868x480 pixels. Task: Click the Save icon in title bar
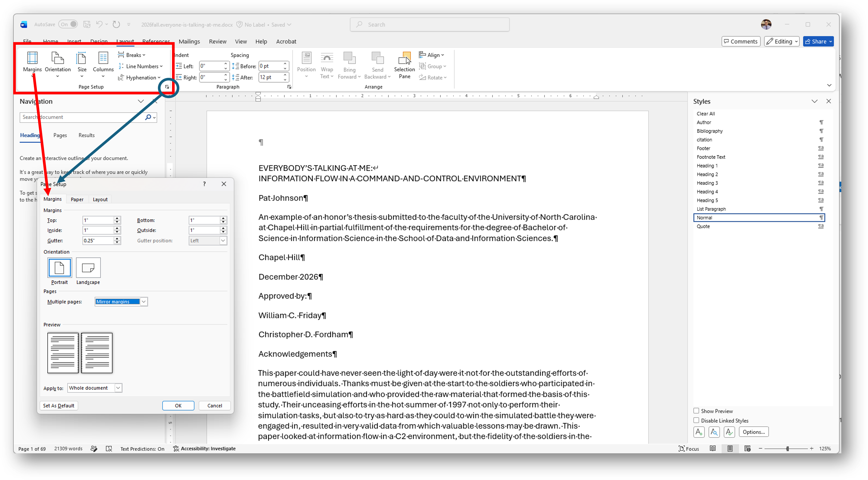pyautogui.click(x=87, y=24)
